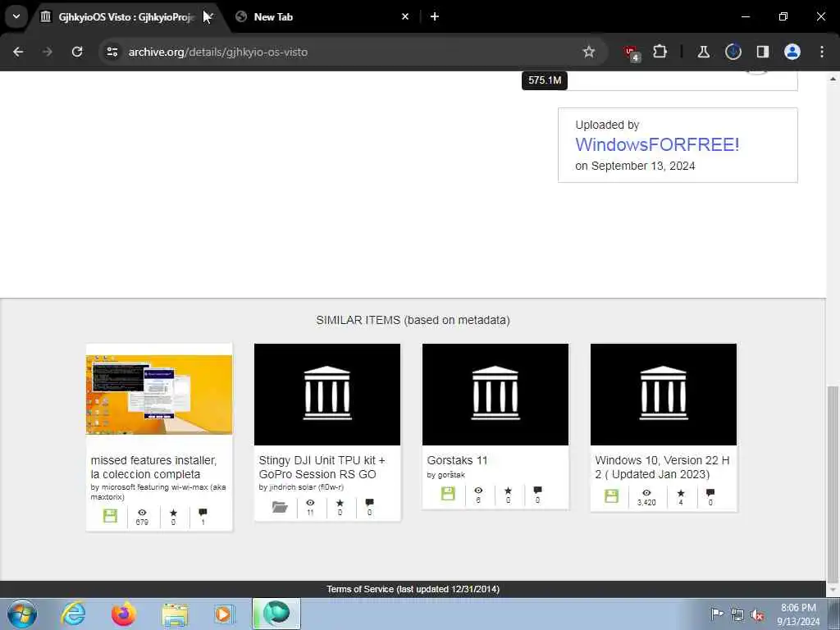This screenshot has width=840, height=630.
Task: Click favorites star on Windows 10 card
Action: point(680,492)
